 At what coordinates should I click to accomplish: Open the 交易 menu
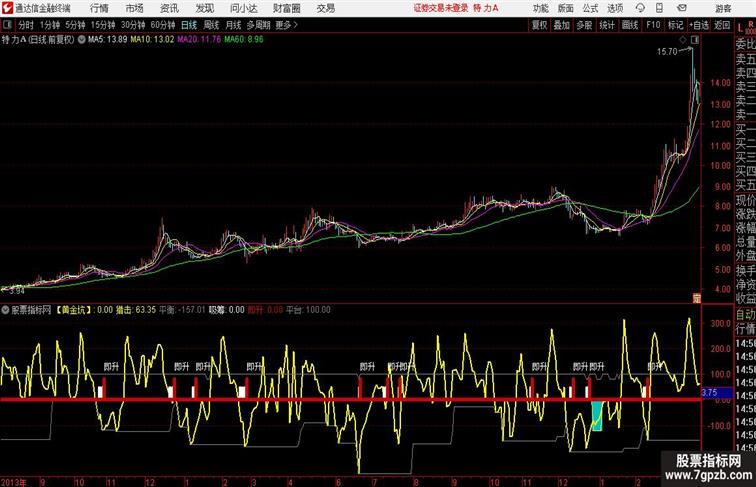pyautogui.click(x=325, y=8)
